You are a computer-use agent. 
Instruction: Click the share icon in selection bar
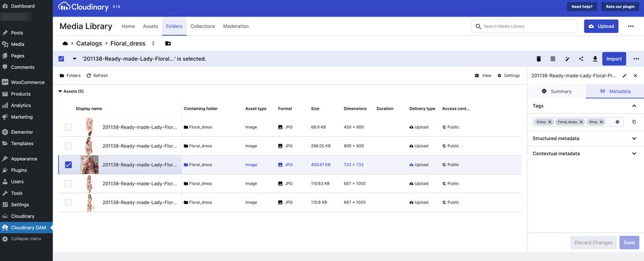[x=581, y=59]
